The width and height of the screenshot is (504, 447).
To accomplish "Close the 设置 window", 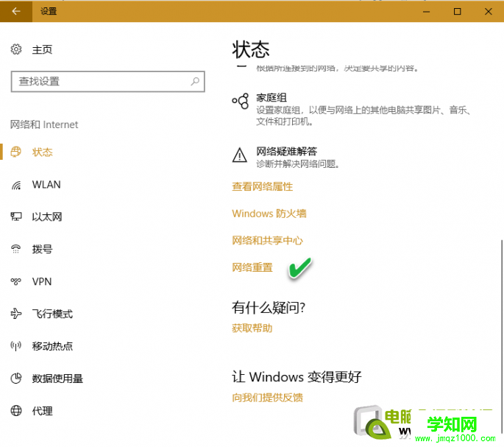I will [x=488, y=12].
